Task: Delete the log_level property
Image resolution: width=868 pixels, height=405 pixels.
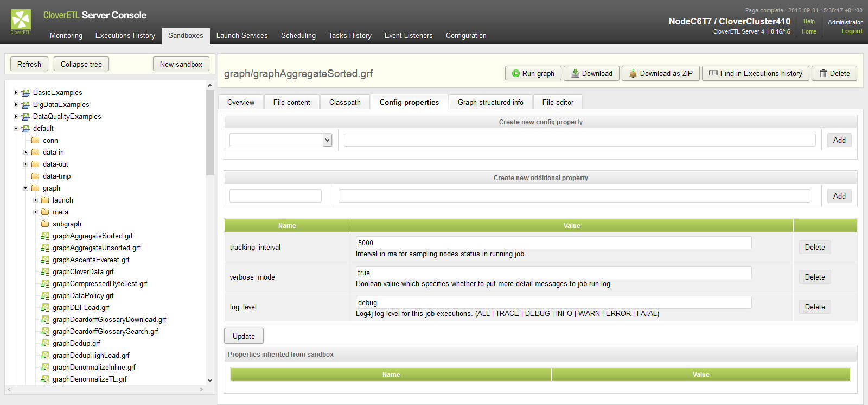Action: pos(815,307)
